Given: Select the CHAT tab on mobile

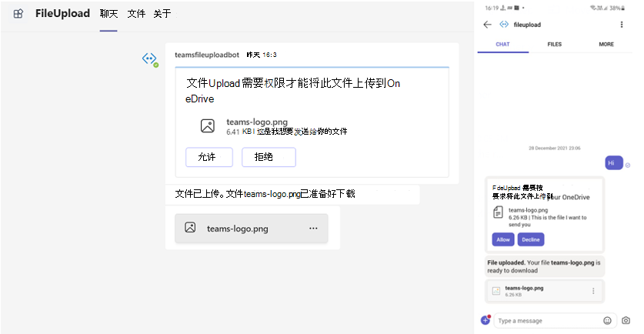Looking at the screenshot, I should 502,45.
